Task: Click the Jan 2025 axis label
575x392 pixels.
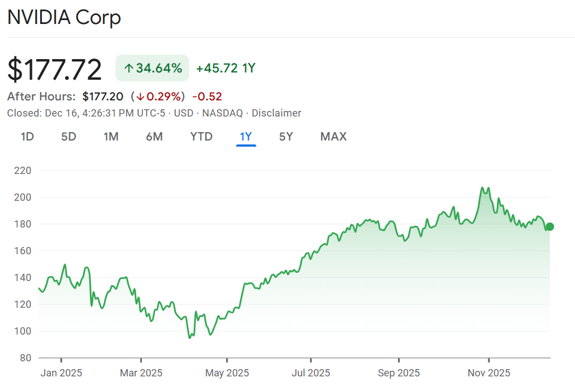Action: point(61,373)
